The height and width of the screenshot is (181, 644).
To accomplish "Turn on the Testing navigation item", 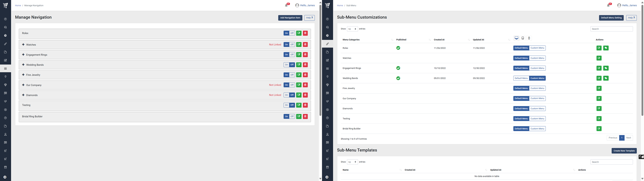I will pos(286,105).
